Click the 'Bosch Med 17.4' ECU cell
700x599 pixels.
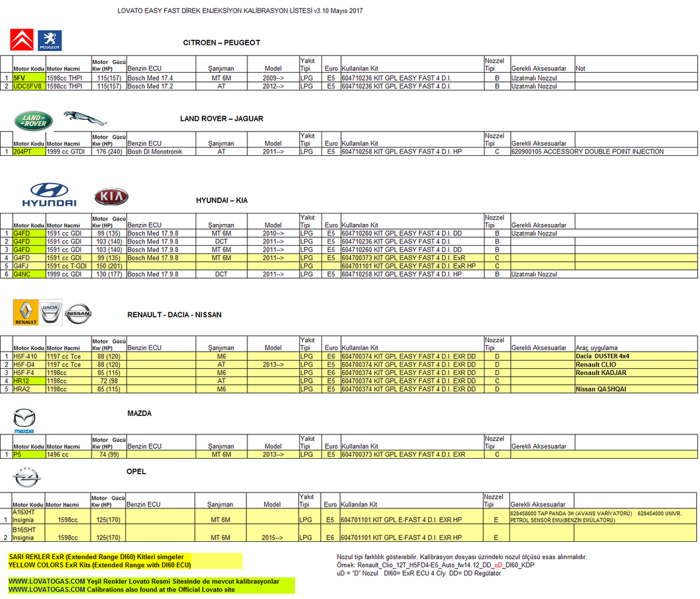click(161, 78)
